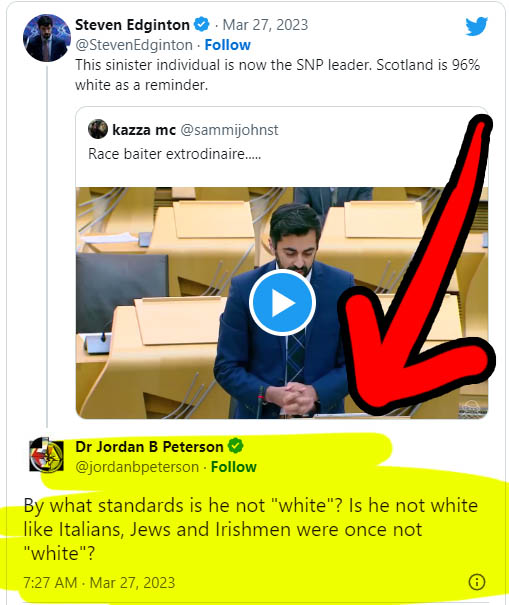Click Jordan Peterson's verified check badge
Image resolution: width=509 pixels, height=605 pixels.
pyautogui.click(x=235, y=446)
